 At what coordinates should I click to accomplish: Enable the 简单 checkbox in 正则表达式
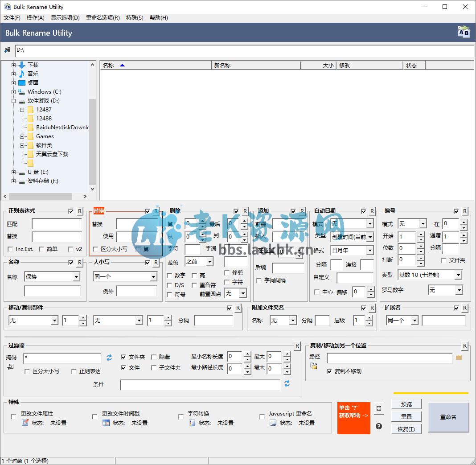click(x=41, y=249)
